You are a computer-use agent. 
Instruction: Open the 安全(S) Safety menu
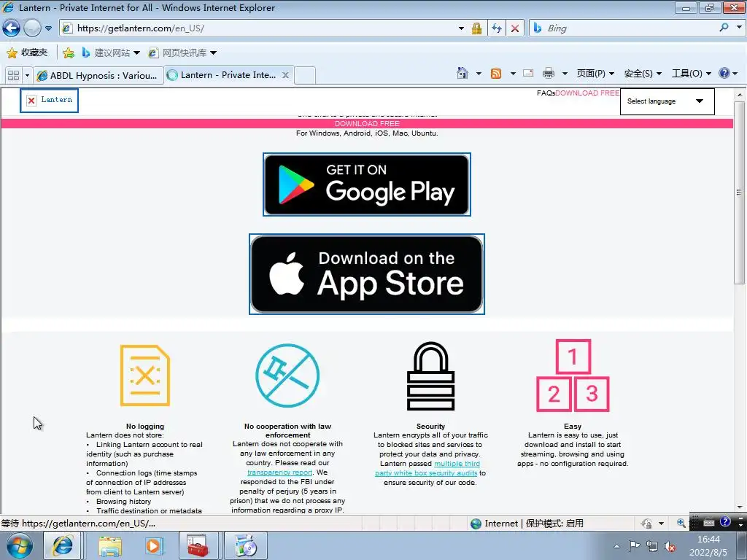tap(643, 74)
